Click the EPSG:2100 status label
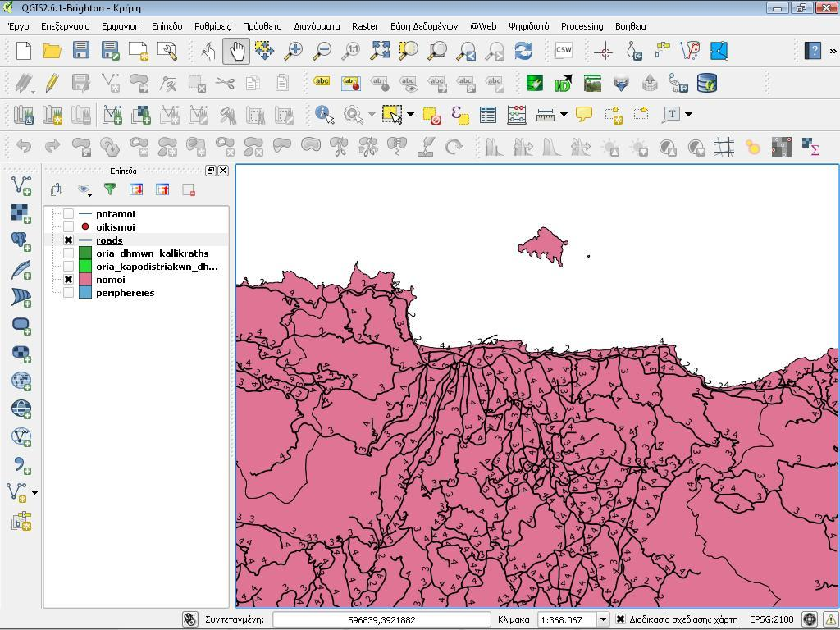This screenshot has width=840, height=630. click(x=771, y=619)
